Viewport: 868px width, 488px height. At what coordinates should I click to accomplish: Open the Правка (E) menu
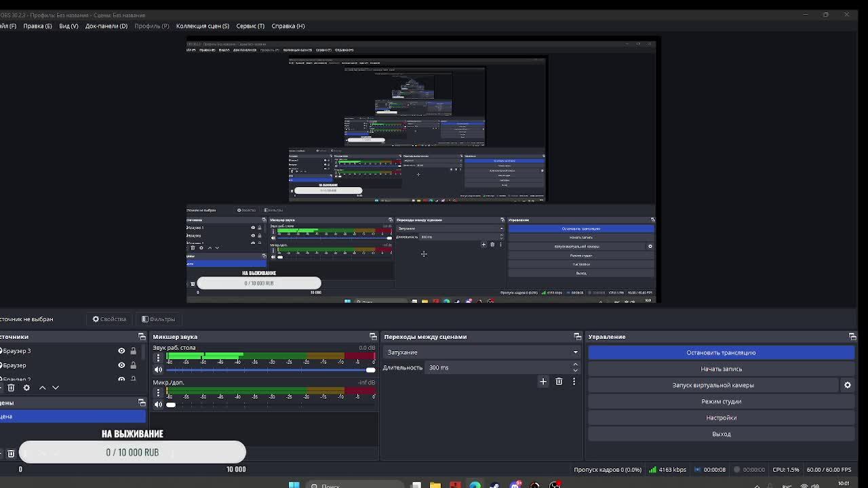(37, 26)
